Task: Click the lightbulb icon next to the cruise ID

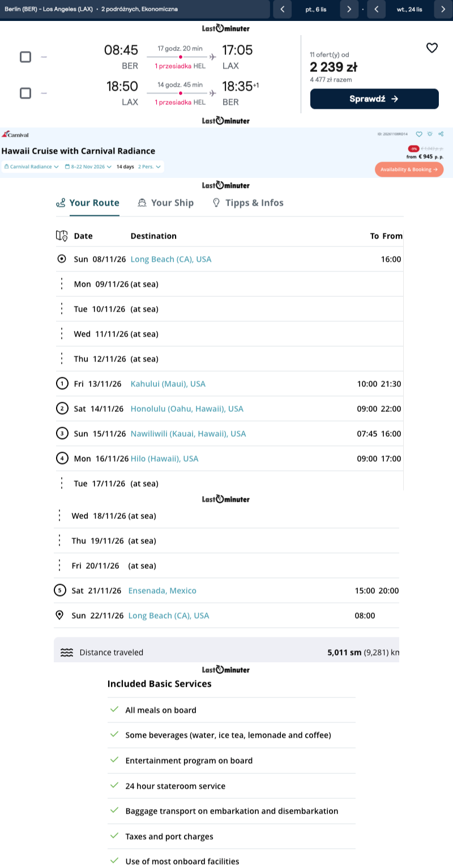Action: point(430,134)
